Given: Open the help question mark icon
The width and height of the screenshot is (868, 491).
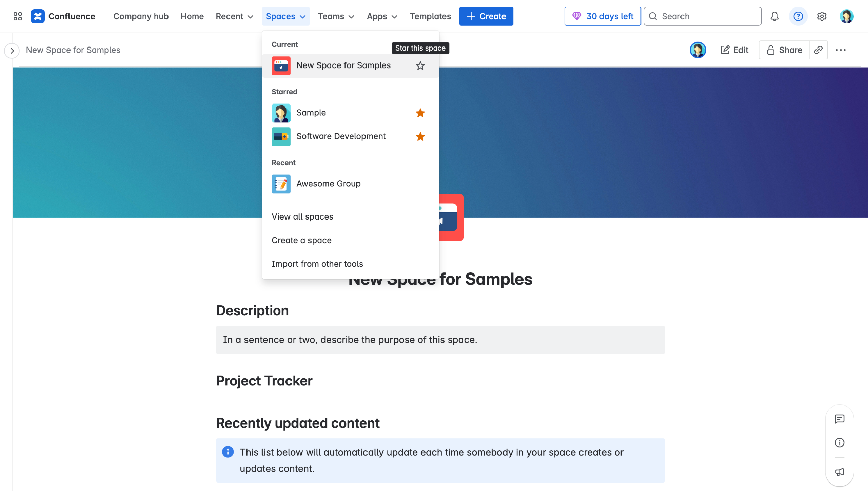Looking at the screenshot, I should (798, 16).
